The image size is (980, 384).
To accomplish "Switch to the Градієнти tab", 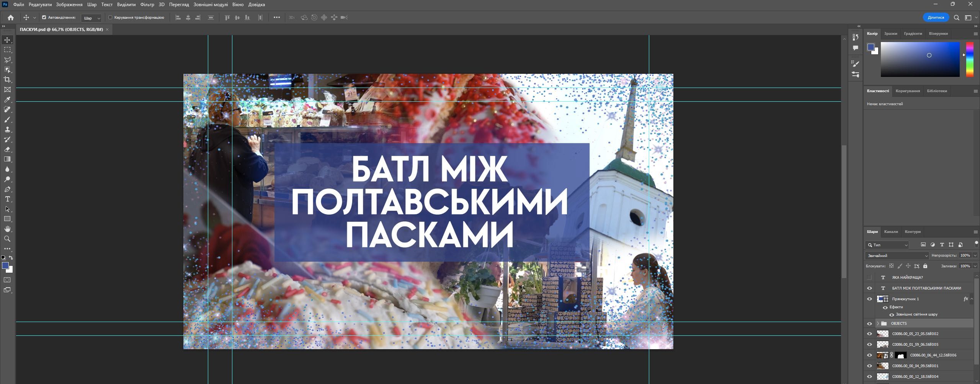I will click(913, 34).
